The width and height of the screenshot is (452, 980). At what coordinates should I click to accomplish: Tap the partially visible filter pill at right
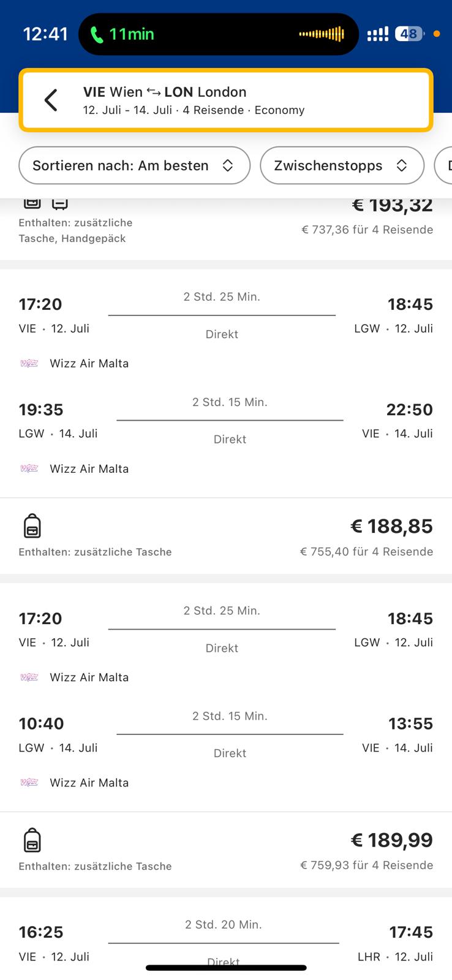(x=443, y=165)
